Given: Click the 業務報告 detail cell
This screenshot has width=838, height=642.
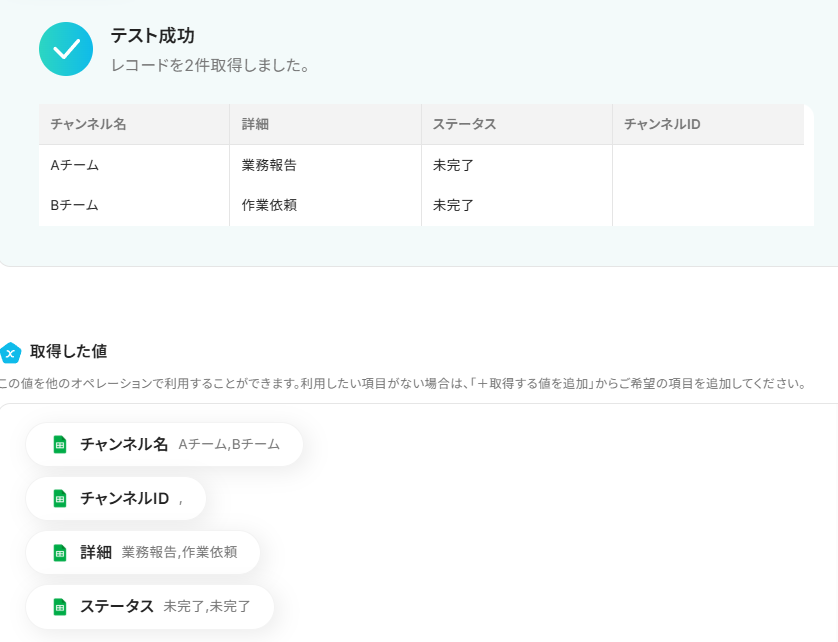Looking at the screenshot, I should pyautogui.click(x=269, y=165).
